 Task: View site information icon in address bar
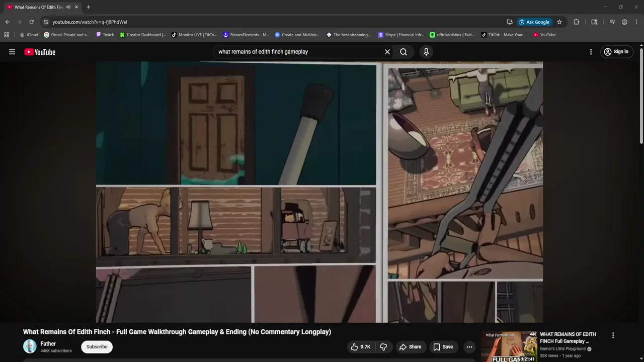tap(46, 22)
